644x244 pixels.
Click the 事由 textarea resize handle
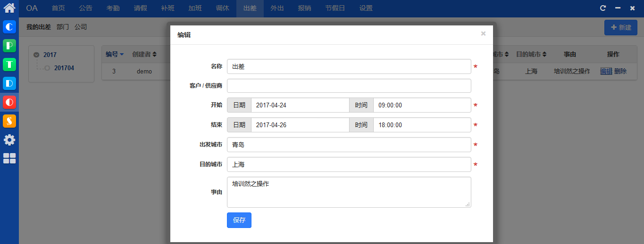click(468, 204)
